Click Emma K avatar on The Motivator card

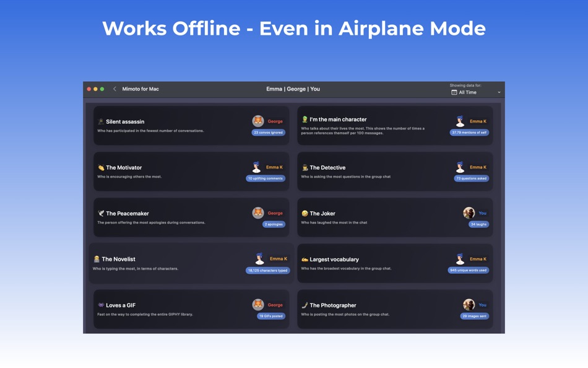256,167
